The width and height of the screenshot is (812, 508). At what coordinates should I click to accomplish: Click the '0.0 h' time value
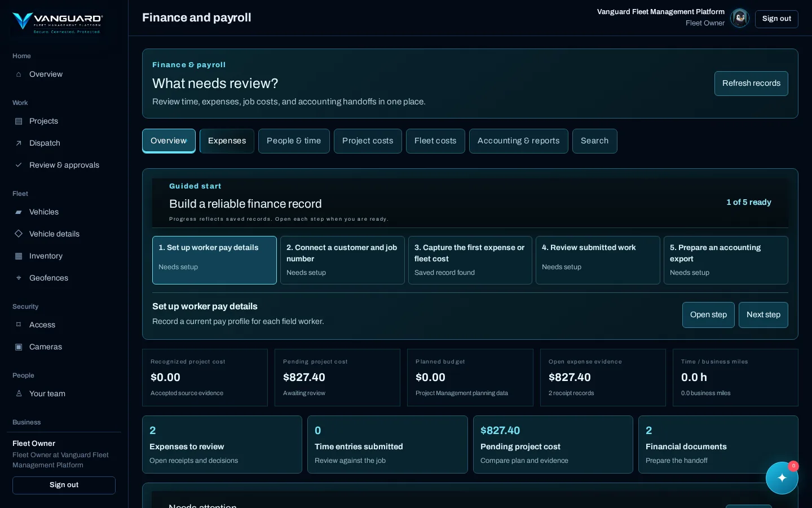point(694,378)
